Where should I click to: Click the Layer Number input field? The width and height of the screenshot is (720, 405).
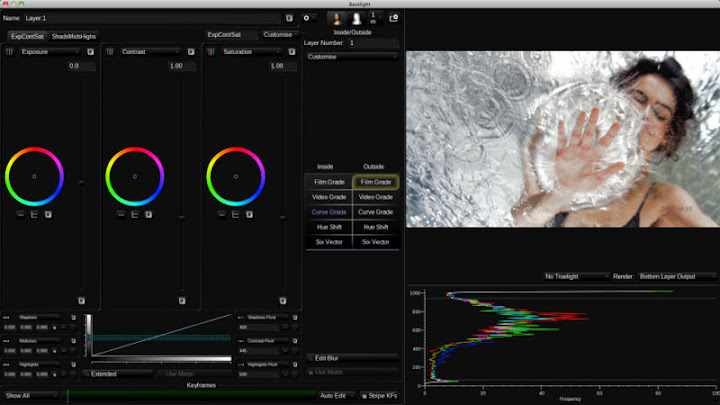(x=373, y=43)
